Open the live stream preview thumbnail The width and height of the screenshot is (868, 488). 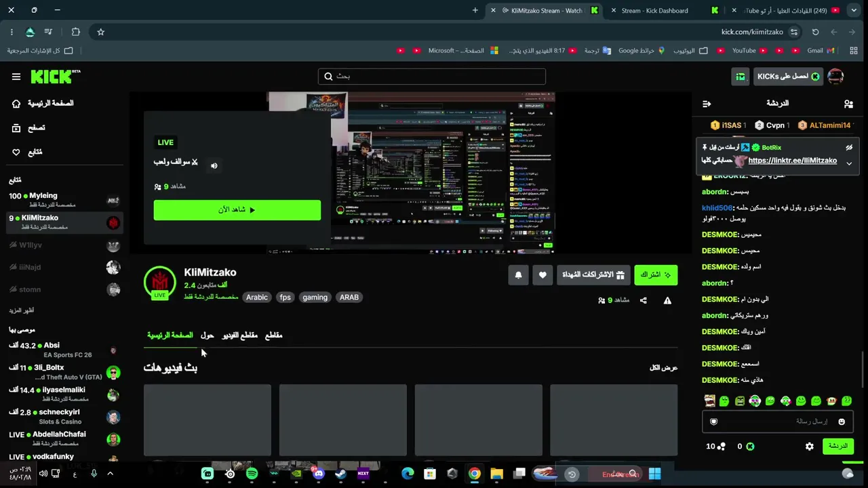(x=411, y=173)
